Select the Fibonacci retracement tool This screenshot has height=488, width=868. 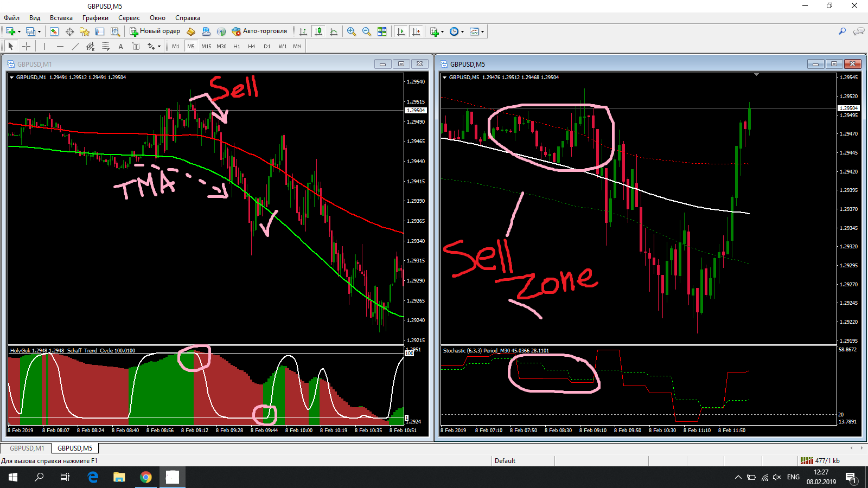click(x=105, y=46)
